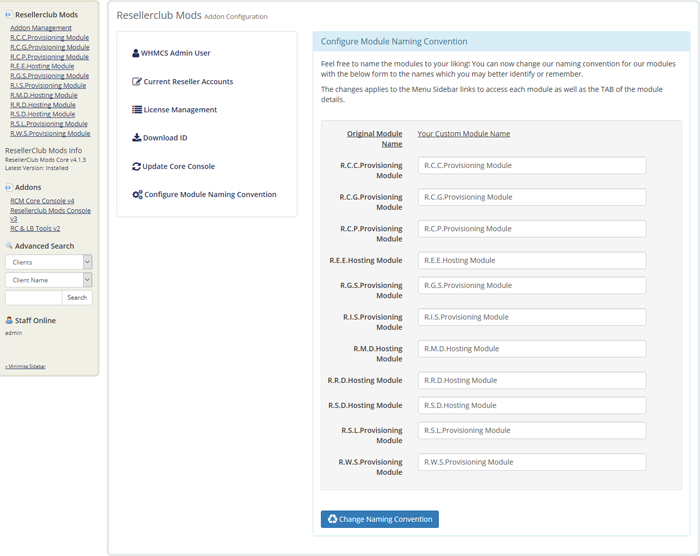Click the Change Naming Convention button

379,519
